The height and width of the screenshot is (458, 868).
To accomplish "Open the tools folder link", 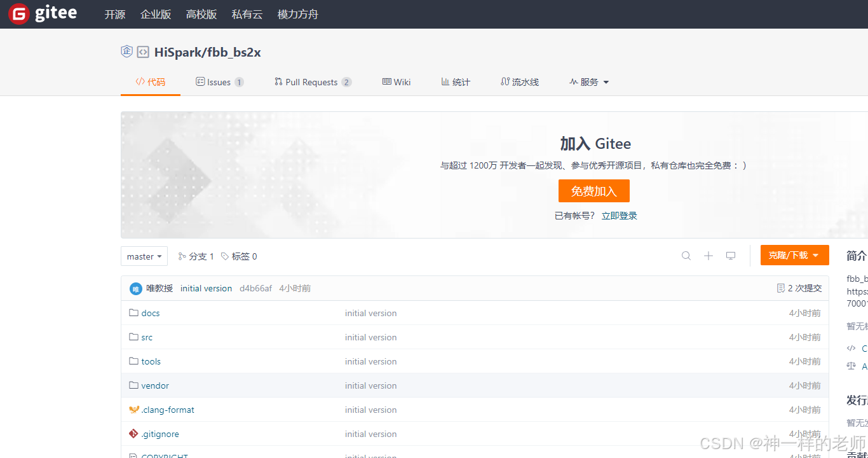I will [151, 361].
